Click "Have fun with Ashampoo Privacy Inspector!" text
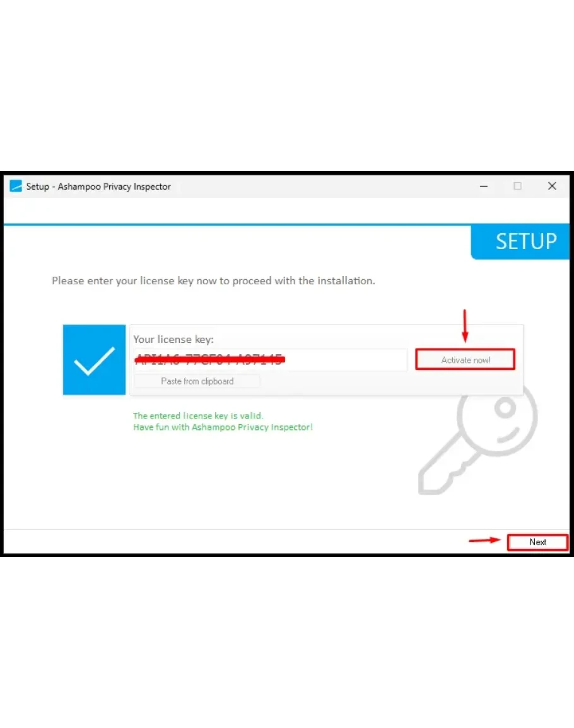This screenshot has height=728, width=574. (x=223, y=427)
